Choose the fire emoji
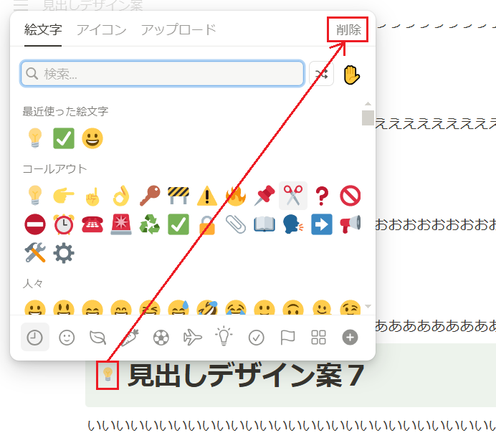This screenshot has width=496, height=448. 236,196
